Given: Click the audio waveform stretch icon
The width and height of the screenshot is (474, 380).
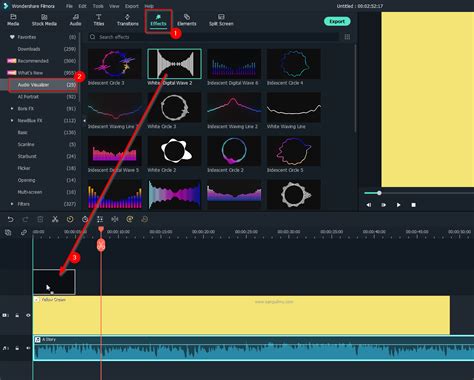Looking at the screenshot, I should [x=115, y=219].
